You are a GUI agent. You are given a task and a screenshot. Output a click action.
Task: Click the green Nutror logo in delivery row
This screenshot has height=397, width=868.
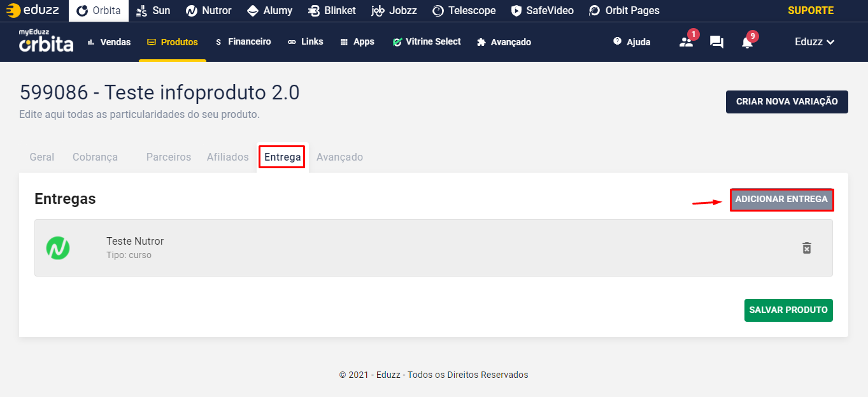(58, 248)
